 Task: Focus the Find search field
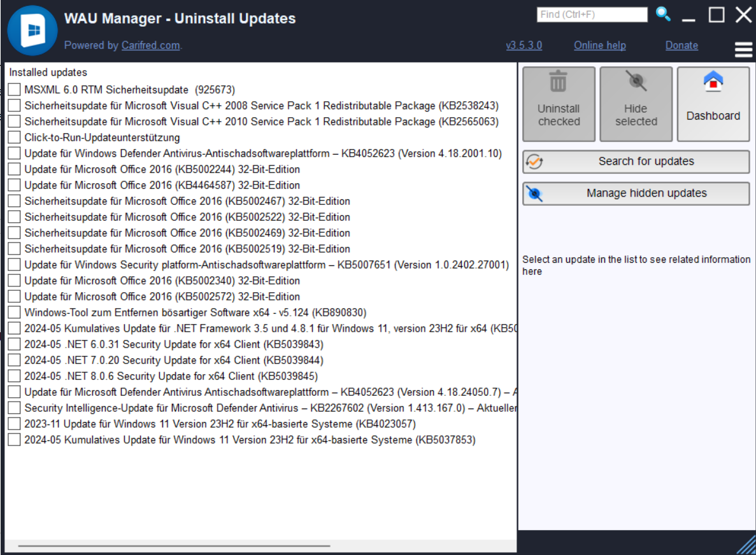(x=592, y=14)
